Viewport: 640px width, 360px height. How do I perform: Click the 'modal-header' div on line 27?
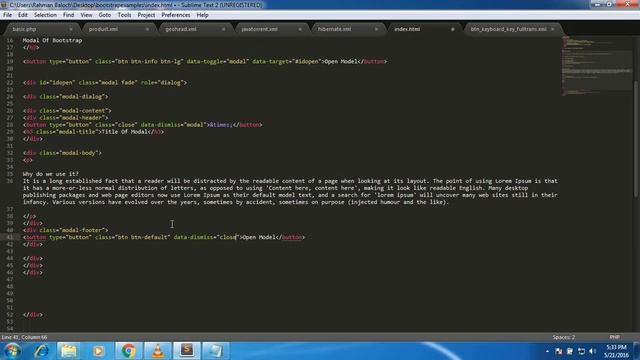(x=65, y=118)
